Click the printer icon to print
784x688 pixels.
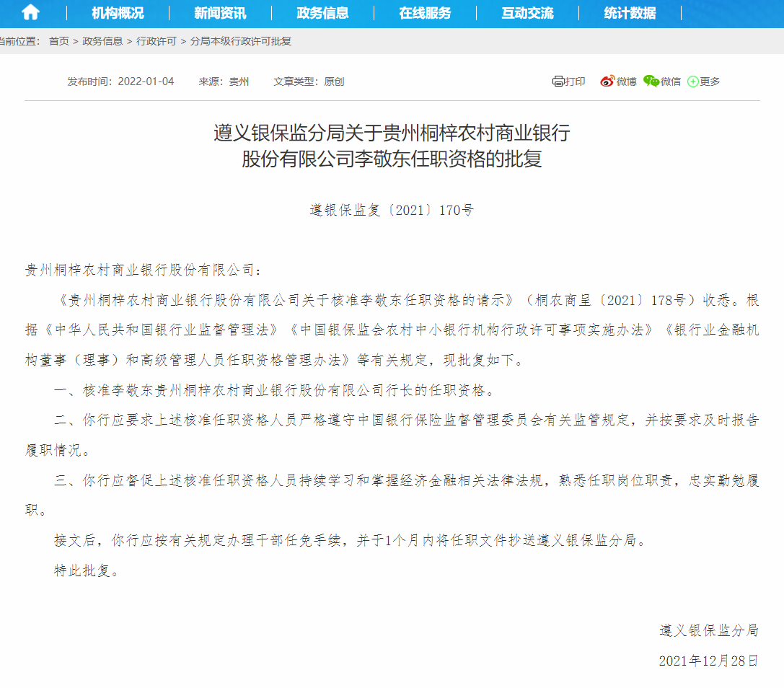coord(558,81)
